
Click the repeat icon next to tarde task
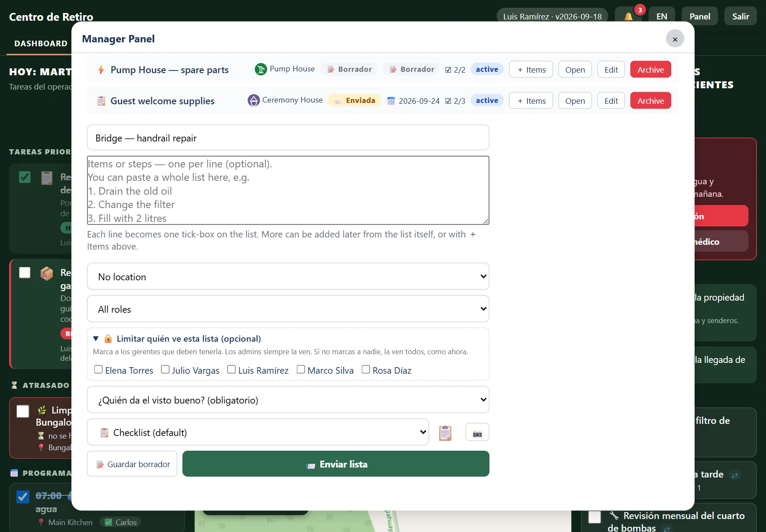click(735, 475)
